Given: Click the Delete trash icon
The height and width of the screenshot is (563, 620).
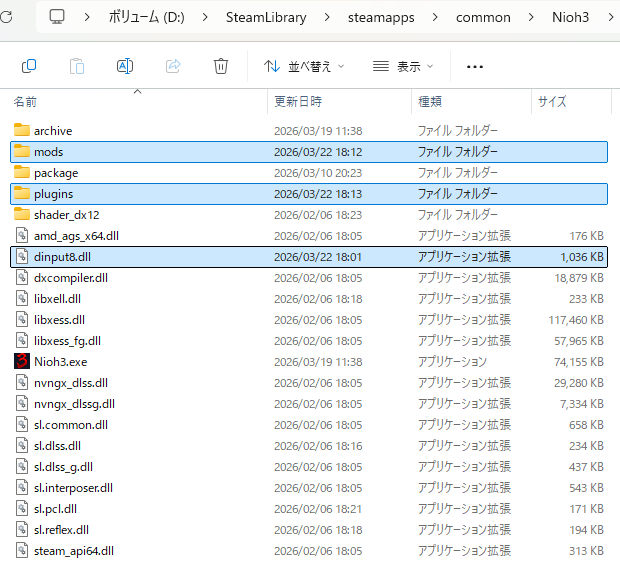Looking at the screenshot, I should pos(221,66).
